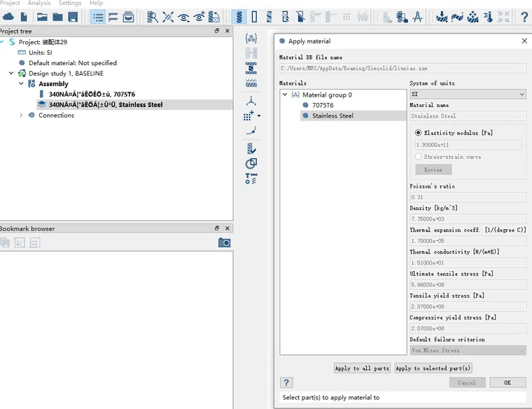Open dropdown arrow beside the grid-plus icon
532x409 pixels.
point(259,116)
